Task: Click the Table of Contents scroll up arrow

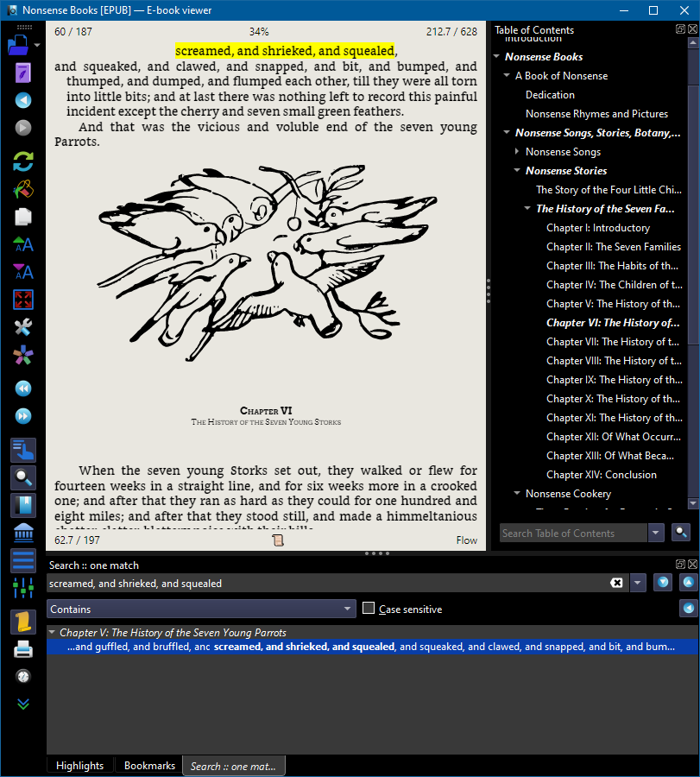Action: 694,43
